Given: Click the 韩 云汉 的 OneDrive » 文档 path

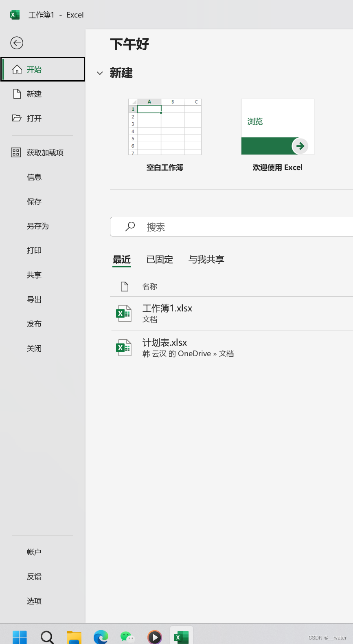Looking at the screenshot, I should point(188,354).
